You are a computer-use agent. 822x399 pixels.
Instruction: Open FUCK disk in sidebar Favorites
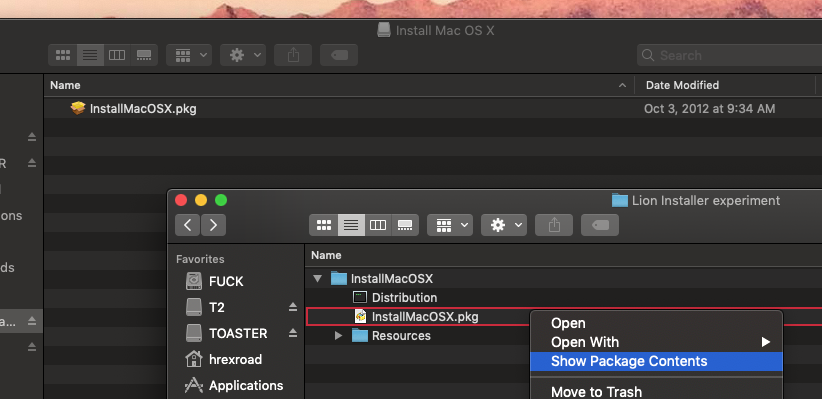point(226,282)
